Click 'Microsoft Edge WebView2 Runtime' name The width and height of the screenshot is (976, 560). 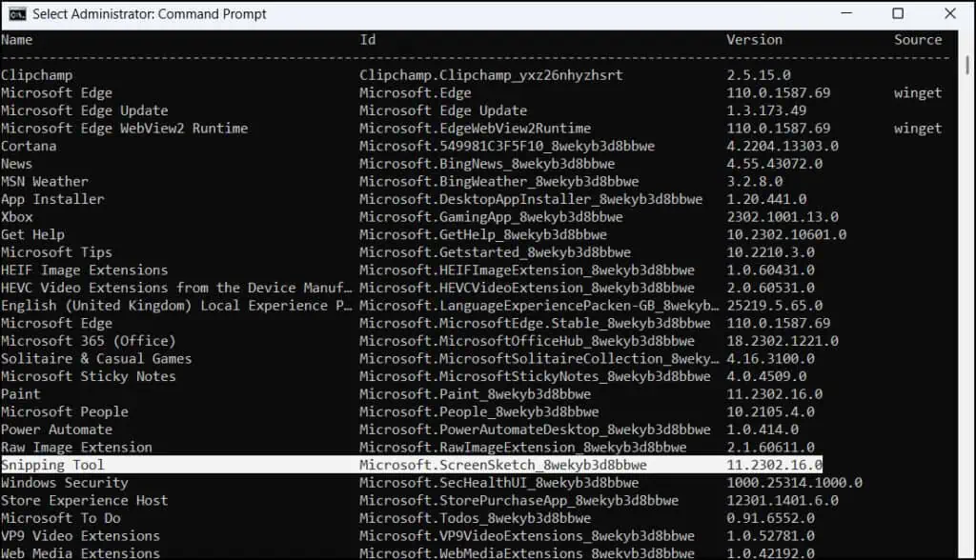click(x=124, y=129)
